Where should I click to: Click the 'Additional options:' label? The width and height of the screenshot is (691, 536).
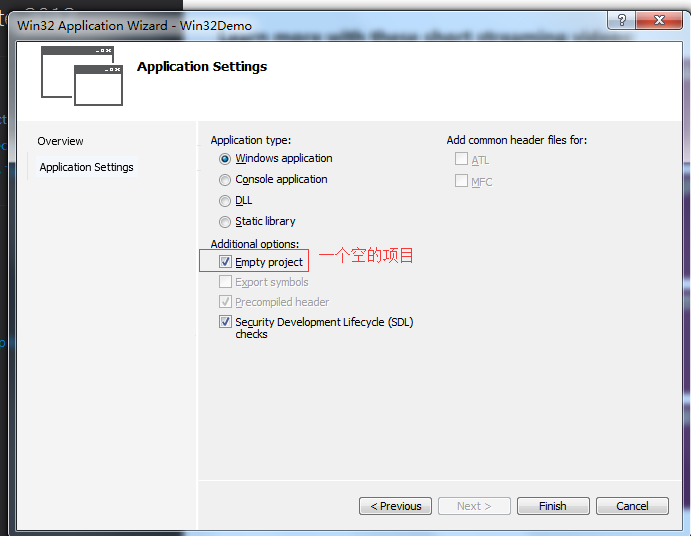(x=255, y=244)
